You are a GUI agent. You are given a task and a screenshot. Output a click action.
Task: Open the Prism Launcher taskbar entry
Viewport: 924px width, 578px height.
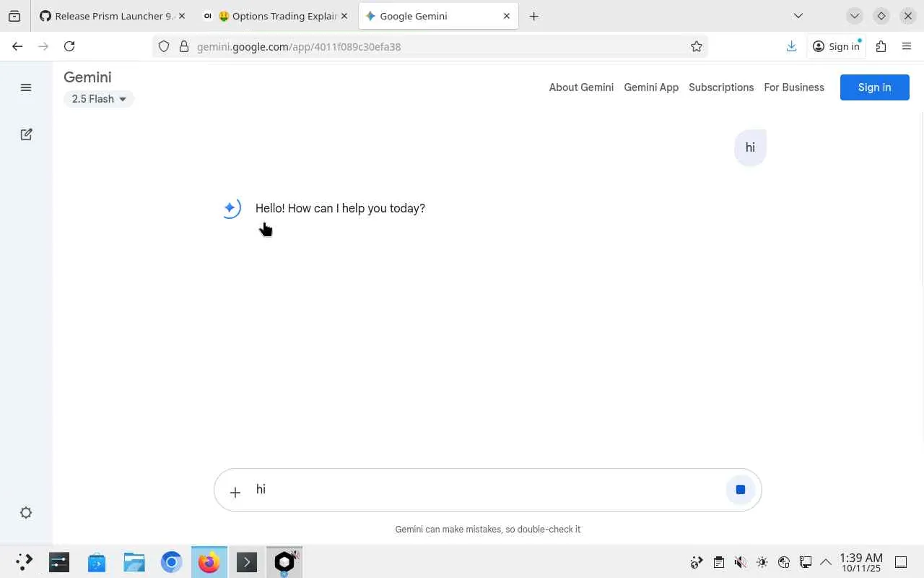click(284, 561)
